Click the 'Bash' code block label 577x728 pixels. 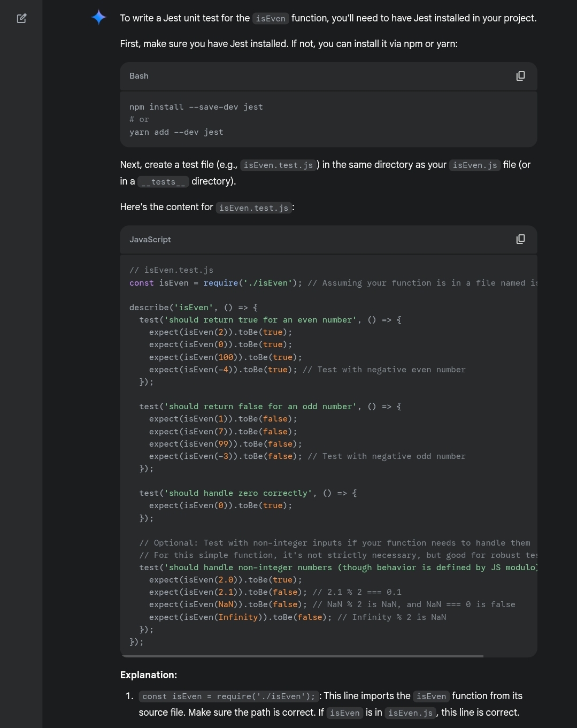pyautogui.click(x=139, y=76)
